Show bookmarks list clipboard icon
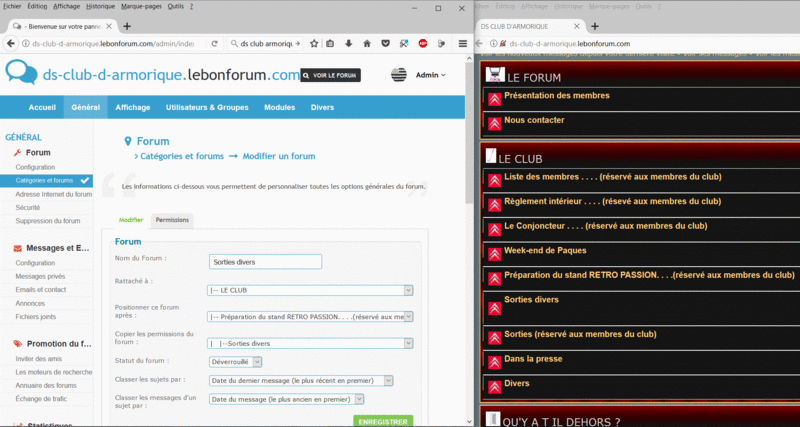Viewport: 800px width, 427px height. pyautogui.click(x=330, y=44)
